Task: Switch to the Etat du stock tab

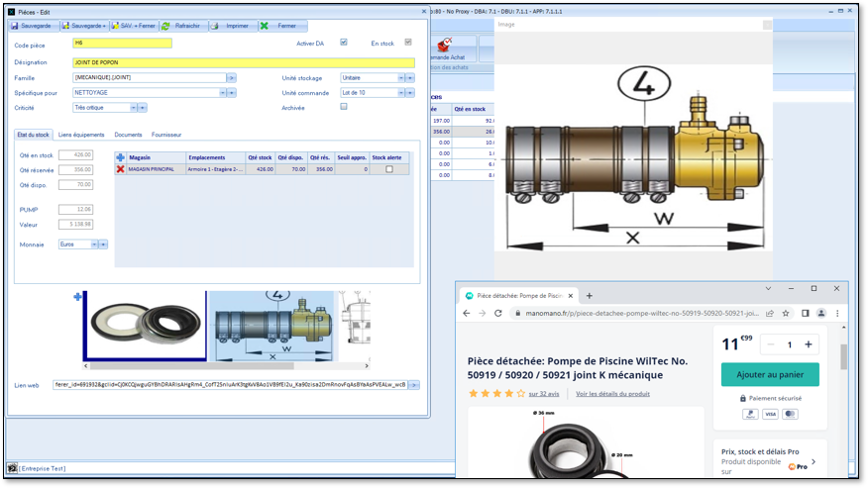Action: [34, 135]
